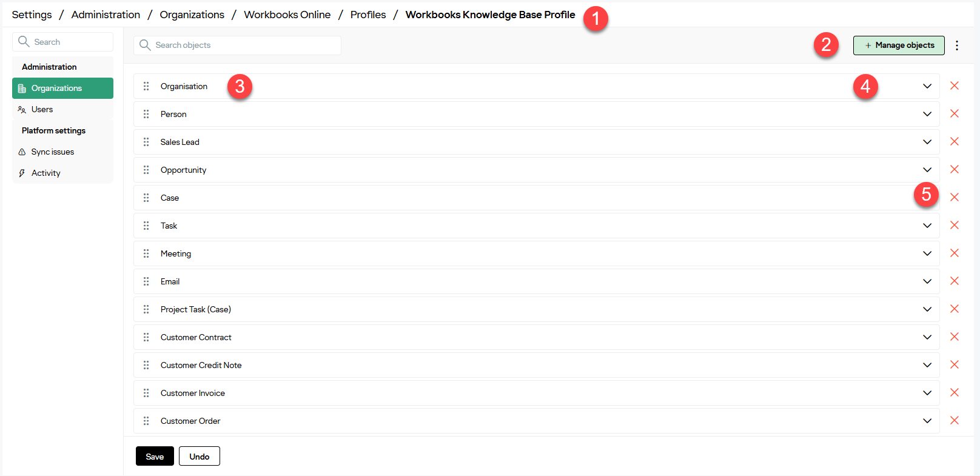Open Sync issues in the sidebar
The height and width of the screenshot is (476, 980).
(62, 152)
